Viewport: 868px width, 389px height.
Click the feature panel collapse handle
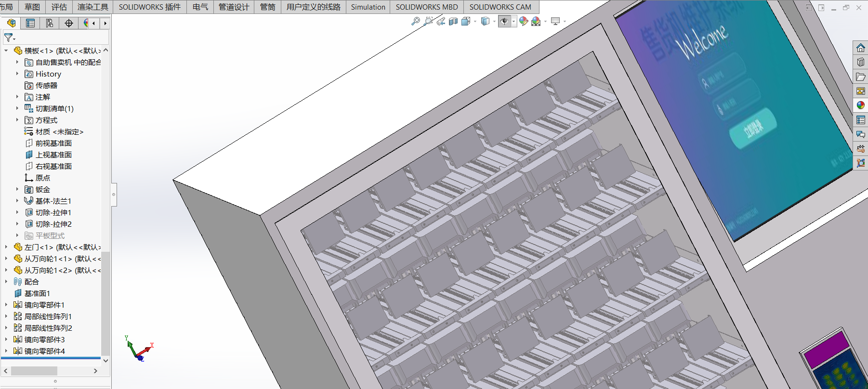(x=114, y=194)
